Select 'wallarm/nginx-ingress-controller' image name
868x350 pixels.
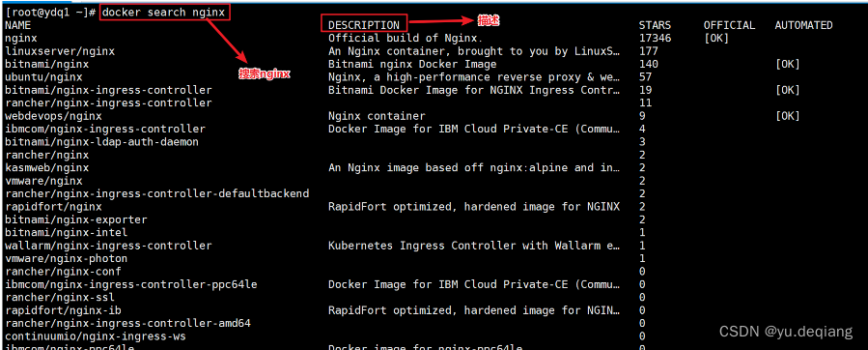[x=108, y=246]
